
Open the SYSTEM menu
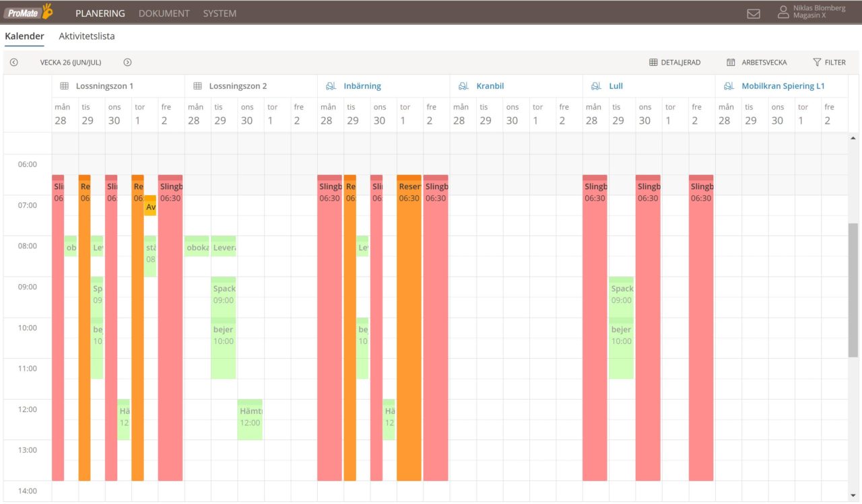click(219, 13)
